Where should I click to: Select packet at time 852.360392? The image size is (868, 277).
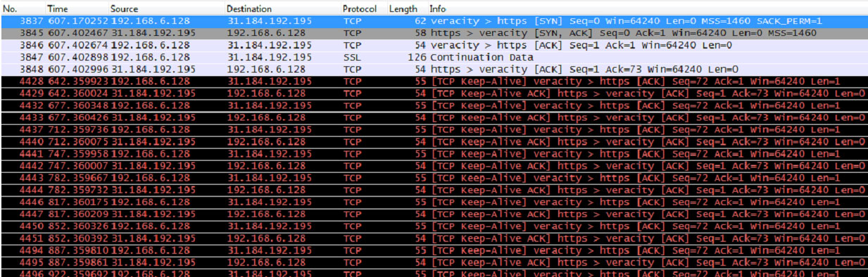[434, 238]
